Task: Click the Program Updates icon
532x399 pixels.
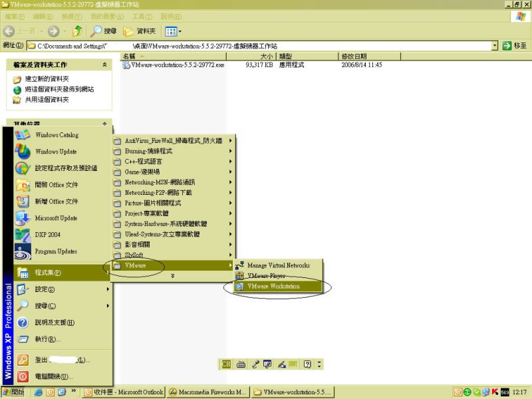Action: (x=23, y=251)
